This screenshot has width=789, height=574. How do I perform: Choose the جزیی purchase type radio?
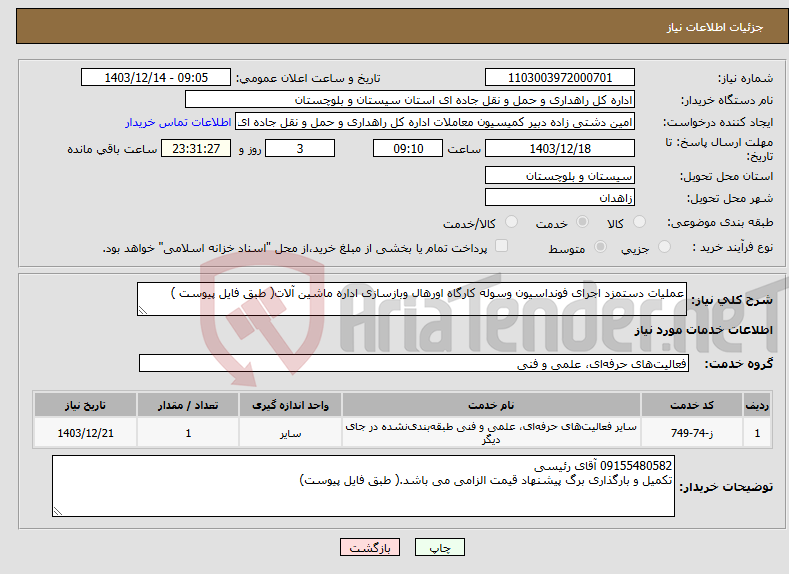(664, 247)
